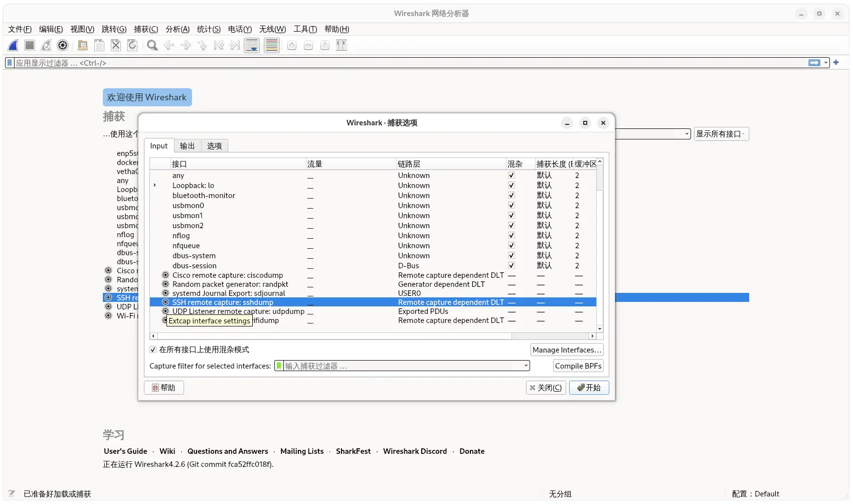The image size is (853, 504).
Task: Open capture options from the toolbar
Action: click(x=63, y=46)
